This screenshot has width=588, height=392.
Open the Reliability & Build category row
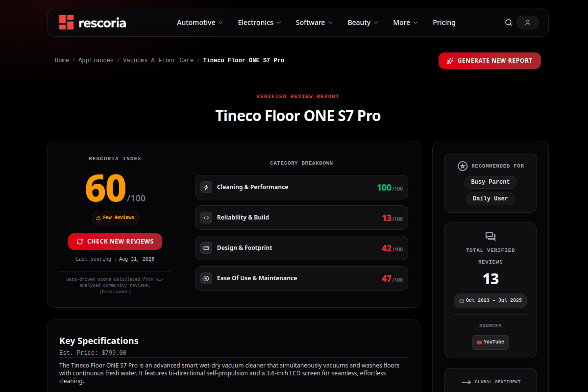pyautogui.click(x=301, y=218)
